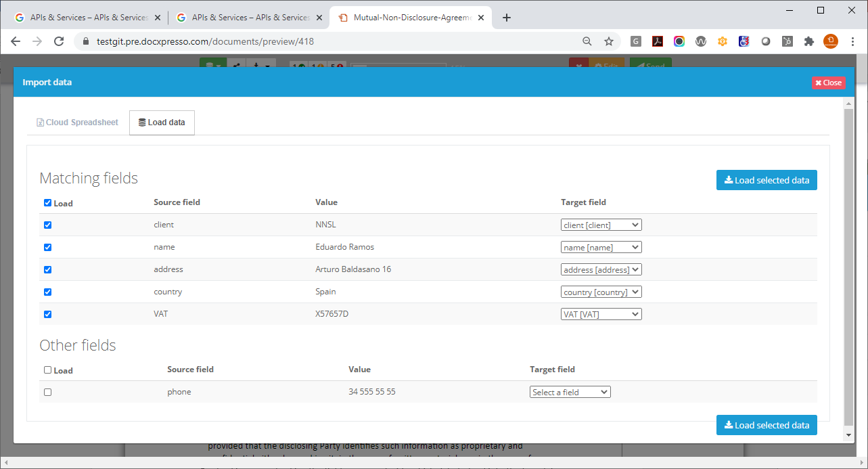Screen dimensions: 868x469
Task: Click the bottom Load selected data button
Action: 767,425
